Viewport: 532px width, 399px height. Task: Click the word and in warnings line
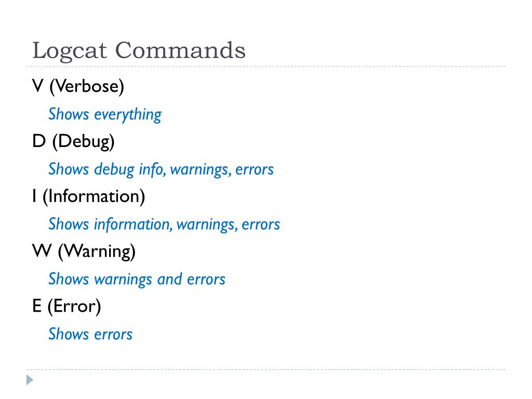[170, 279]
